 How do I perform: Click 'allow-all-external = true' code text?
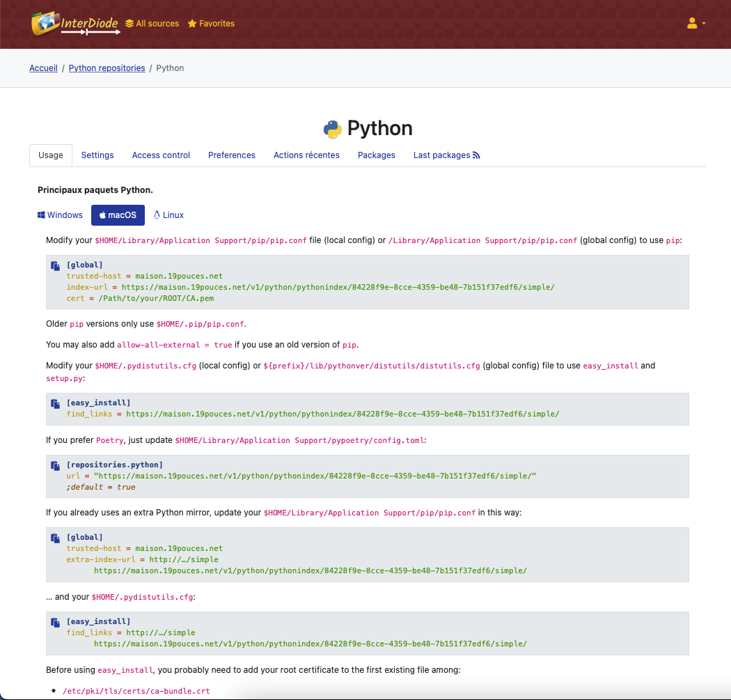tap(174, 345)
